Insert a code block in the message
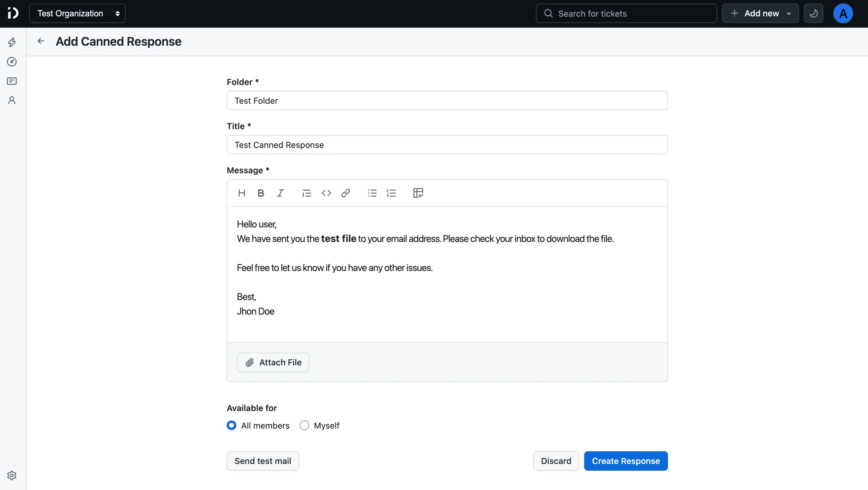This screenshot has height=490, width=868. [326, 193]
